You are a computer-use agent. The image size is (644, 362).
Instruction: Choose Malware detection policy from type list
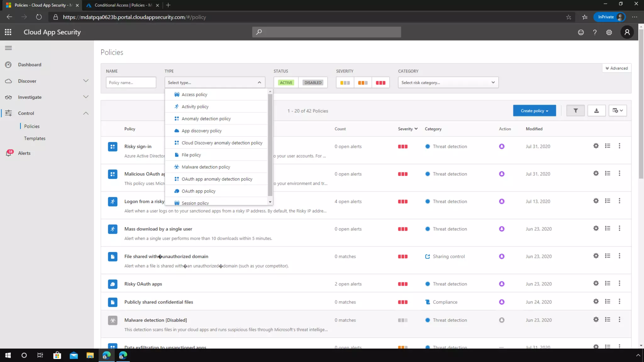click(x=206, y=167)
